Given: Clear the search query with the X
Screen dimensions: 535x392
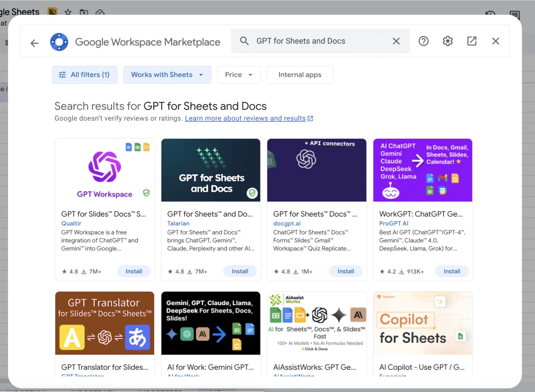Looking at the screenshot, I should click(396, 41).
